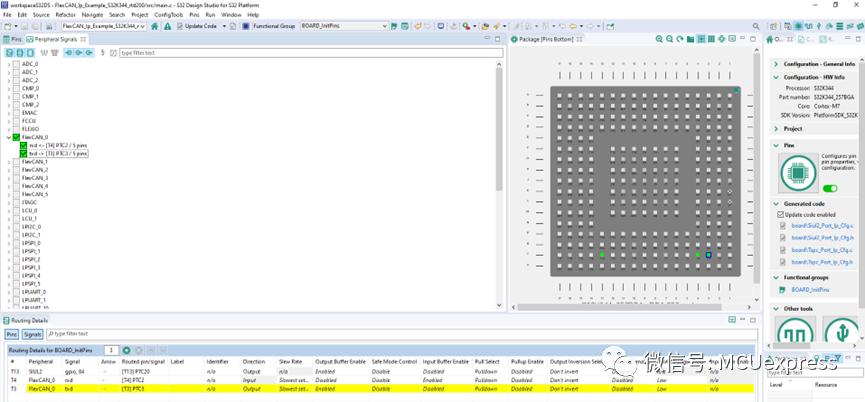Toggle Update code enabled checkbox
This screenshot has width=865, height=402.
point(780,215)
